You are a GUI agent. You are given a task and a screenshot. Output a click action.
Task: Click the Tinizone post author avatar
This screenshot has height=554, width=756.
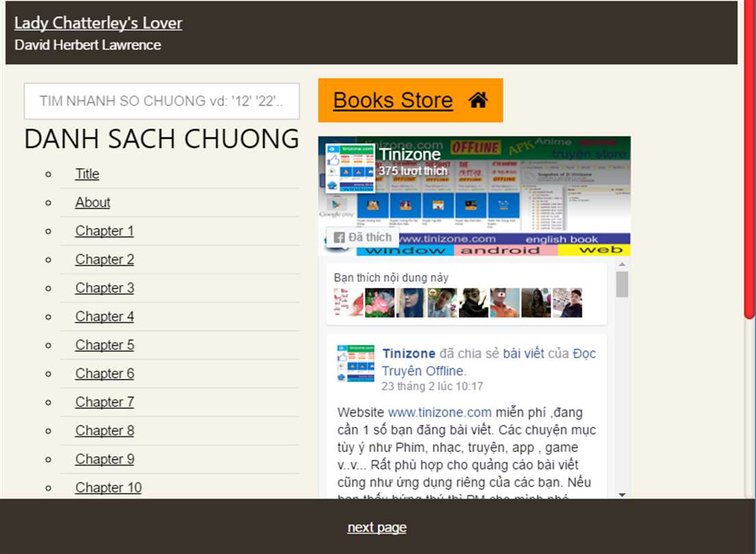click(356, 363)
